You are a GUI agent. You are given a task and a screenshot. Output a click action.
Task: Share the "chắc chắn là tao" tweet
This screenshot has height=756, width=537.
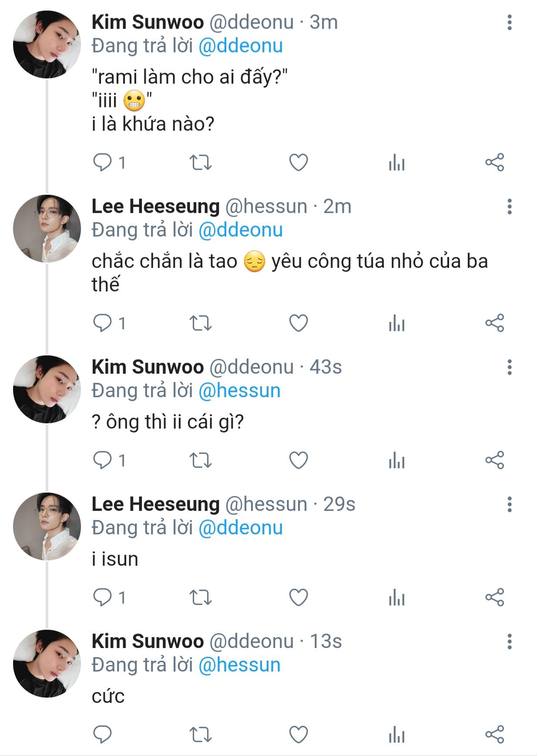(495, 324)
